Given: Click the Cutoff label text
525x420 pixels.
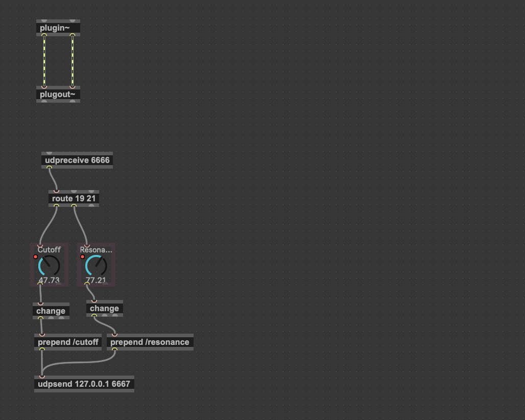Looking at the screenshot, I should (49, 249).
